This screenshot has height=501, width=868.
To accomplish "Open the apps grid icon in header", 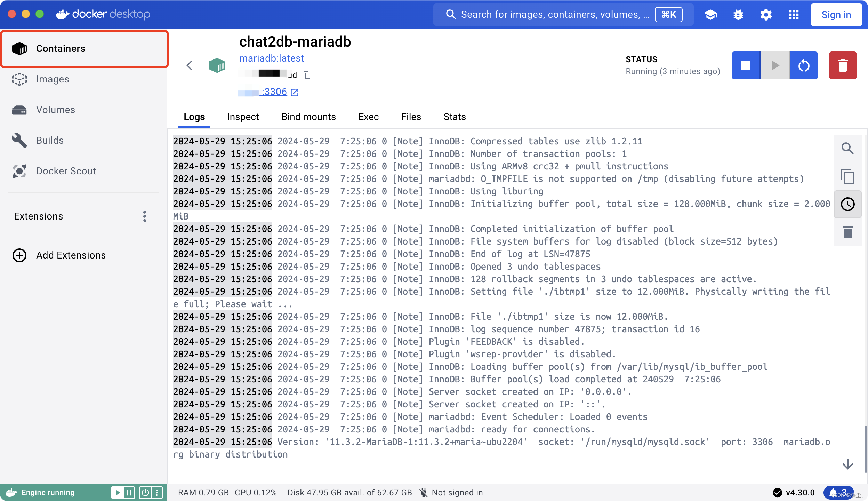I will [x=794, y=15].
